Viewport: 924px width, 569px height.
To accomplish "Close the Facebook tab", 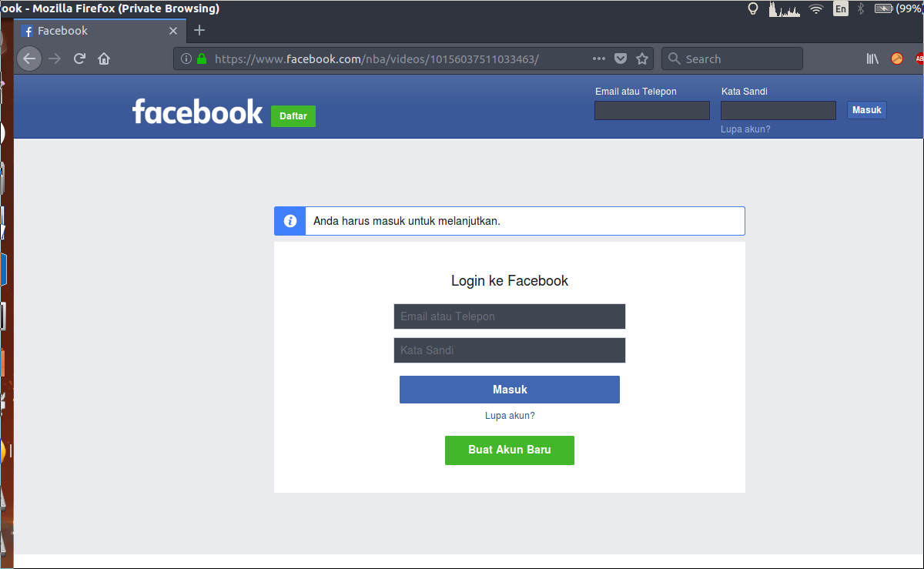I will (x=173, y=31).
